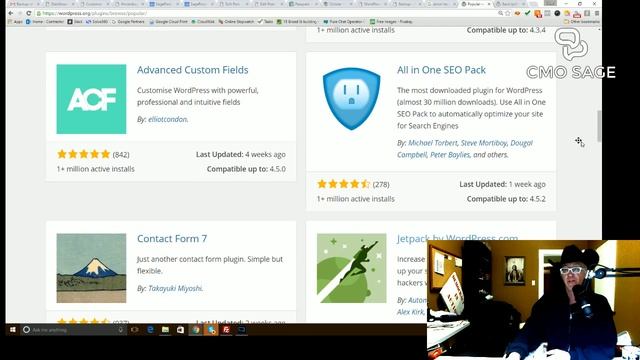
Task: Open the Online Stopwatch bookmark
Action: coord(236,21)
